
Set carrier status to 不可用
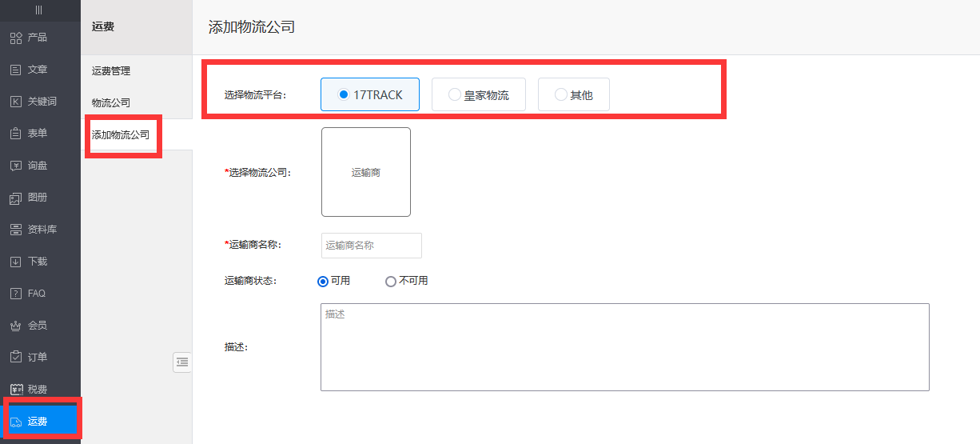pyautogui.click(x=391, y=281)
